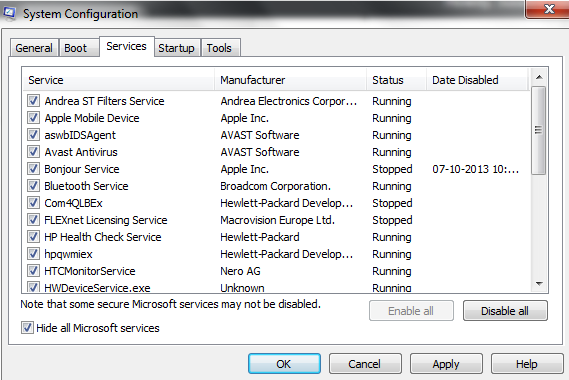Uncheck the HTCMonitorService checkbox
Screen dimensions: 569x380
(33, 271)
